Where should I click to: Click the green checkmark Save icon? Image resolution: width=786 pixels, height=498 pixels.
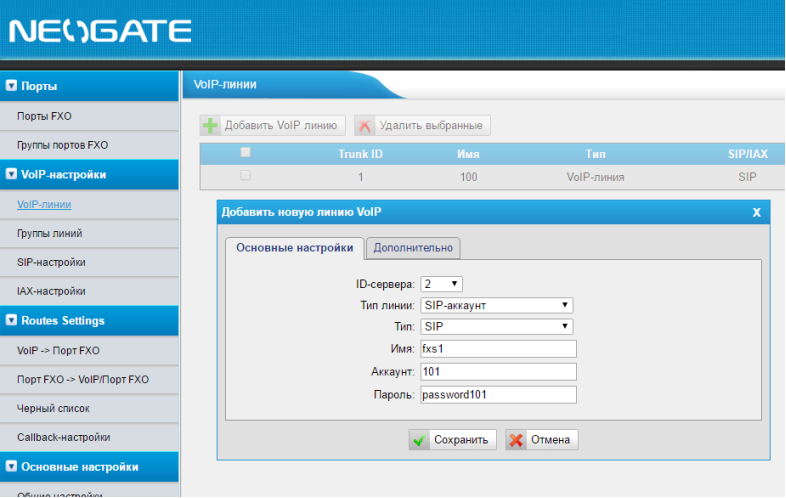(x=420, y=440)
